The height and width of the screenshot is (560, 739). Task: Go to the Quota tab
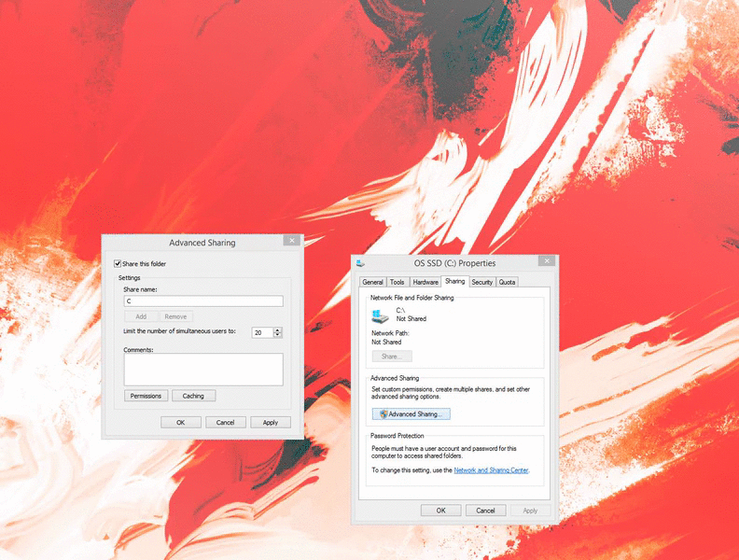point(507,282)
